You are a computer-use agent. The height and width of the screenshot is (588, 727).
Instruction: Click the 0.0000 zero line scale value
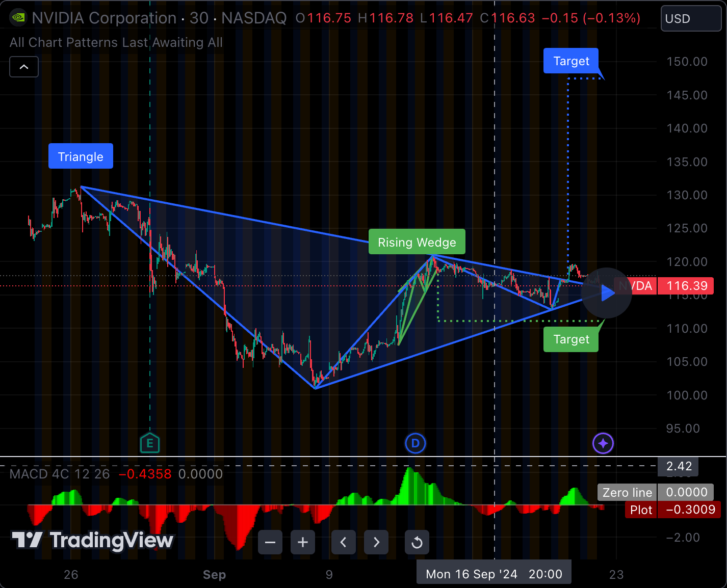coord(687,492)
